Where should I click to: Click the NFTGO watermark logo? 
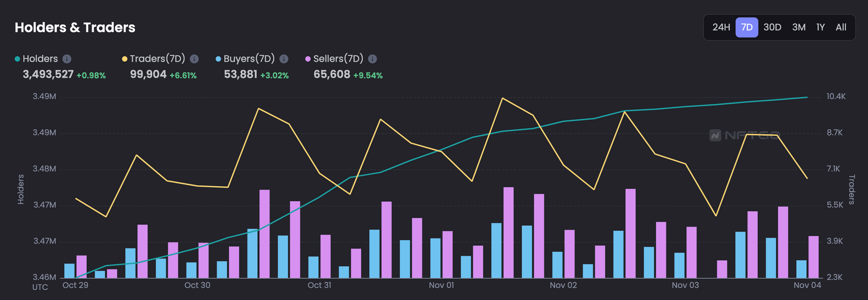click(745, 135)
